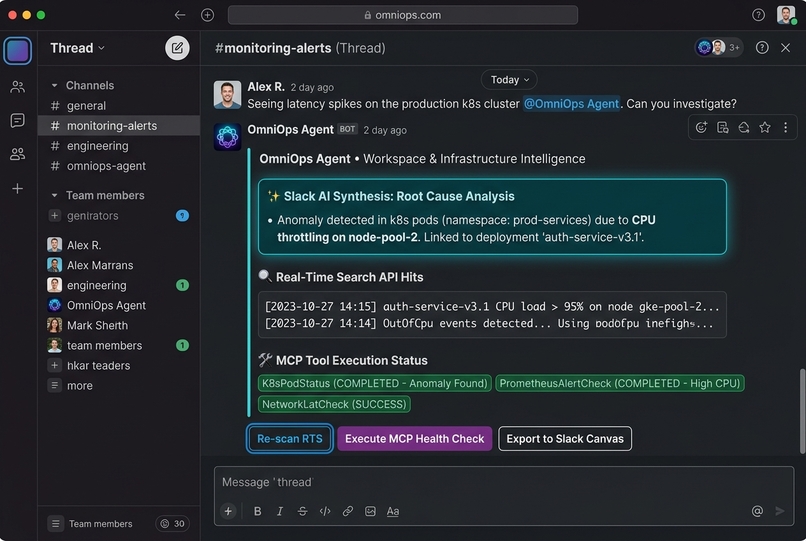806x541 pixels.
Task: Click the search-in-document message action icon
Action: [x=722, y=128]
